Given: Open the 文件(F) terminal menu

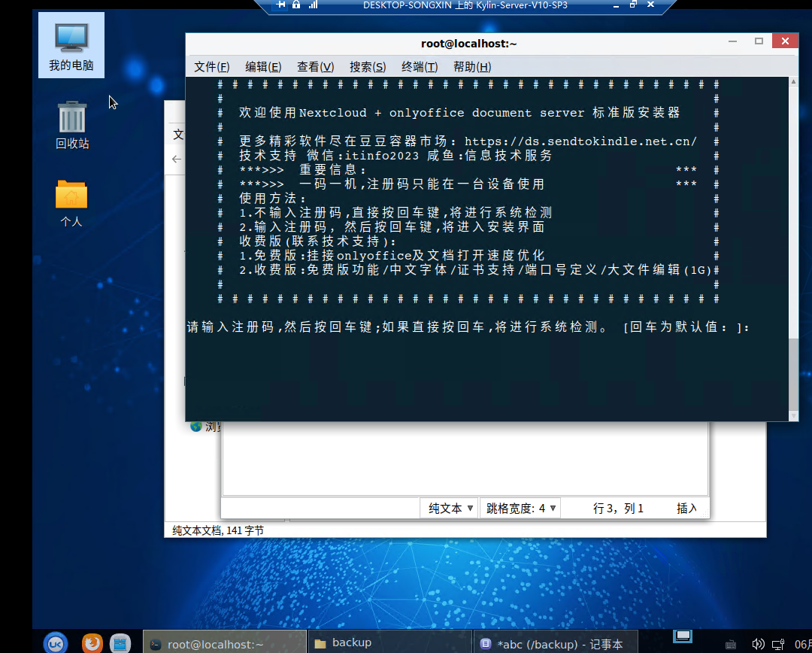Looking at the screenshot, I should point(212,67).
